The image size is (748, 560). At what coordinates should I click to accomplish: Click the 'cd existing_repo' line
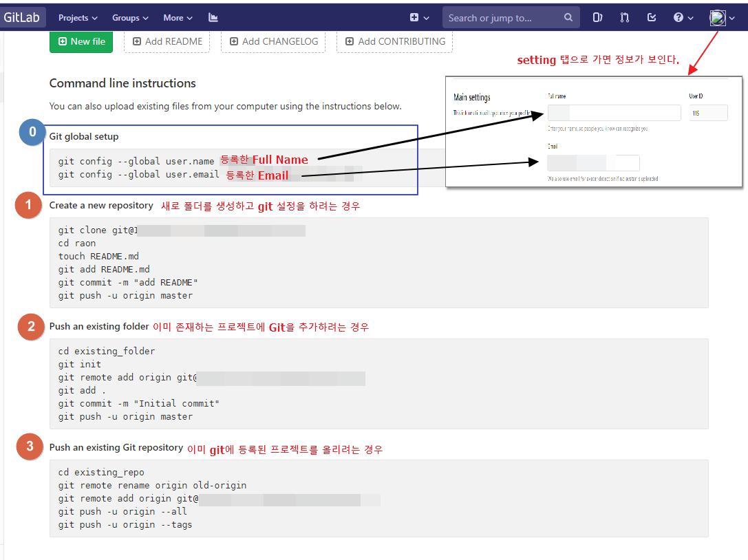(x=101, y=472)
